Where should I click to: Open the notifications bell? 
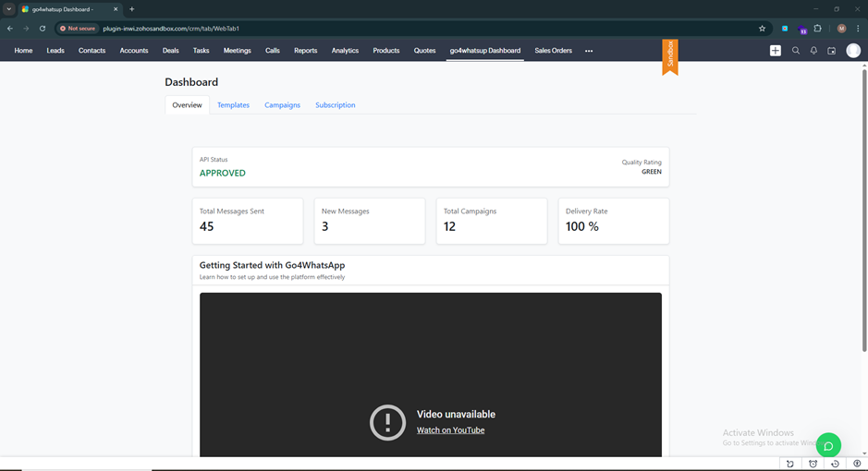coord(813,51)
